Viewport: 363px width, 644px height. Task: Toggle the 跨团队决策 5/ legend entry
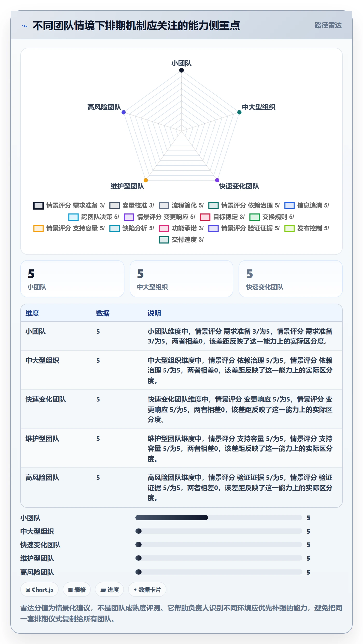[94, 217]
